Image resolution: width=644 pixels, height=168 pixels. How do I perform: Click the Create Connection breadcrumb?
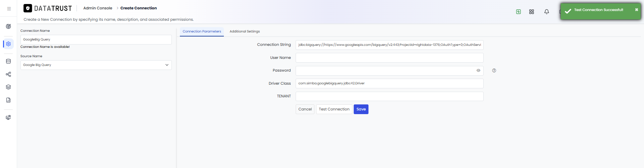coord(139,8)
